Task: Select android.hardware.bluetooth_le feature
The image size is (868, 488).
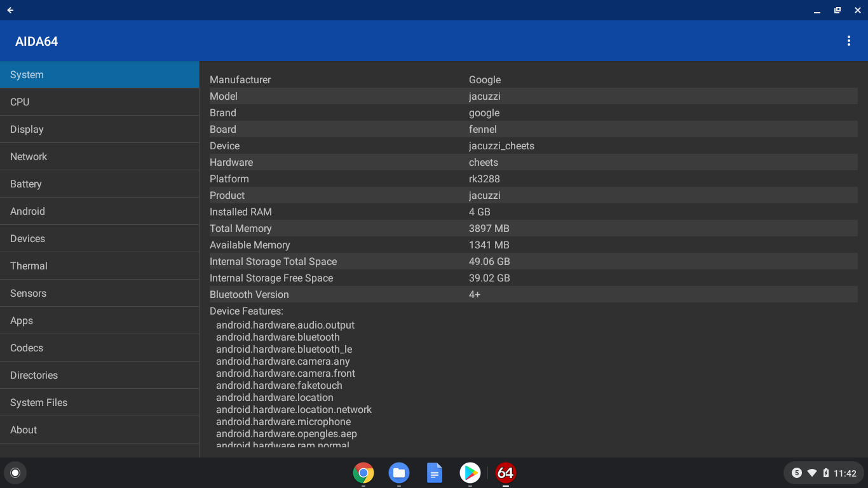Action: point(284,349)
